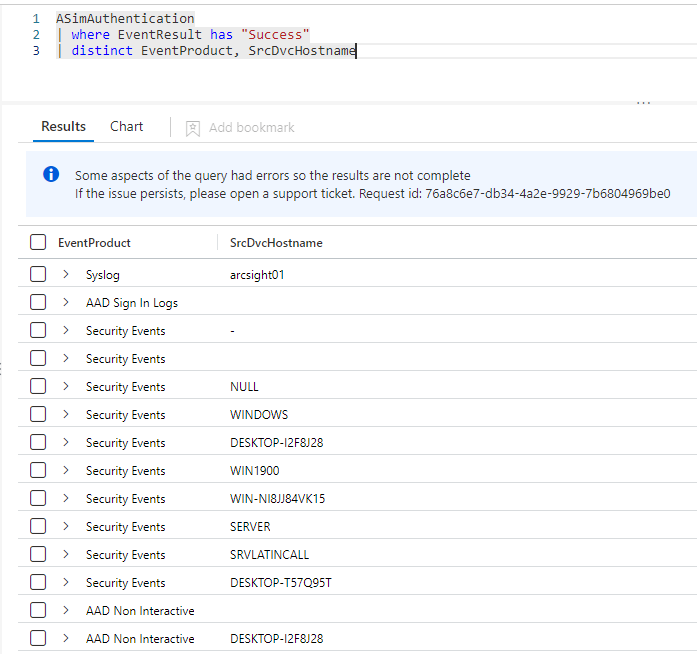Click the line number 2 in editor gutter
The width and height of the screenshot is (697, 654).
[36, 35]
